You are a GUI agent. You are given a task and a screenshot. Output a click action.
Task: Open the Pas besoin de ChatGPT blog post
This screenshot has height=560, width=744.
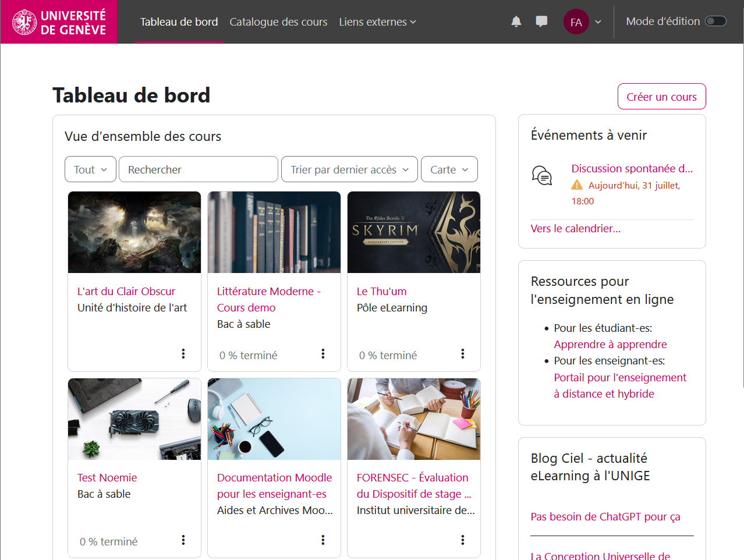(x=605, y=517)
